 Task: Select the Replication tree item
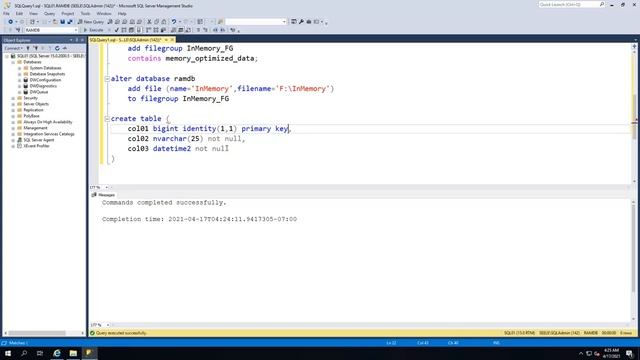pos(33,110)
